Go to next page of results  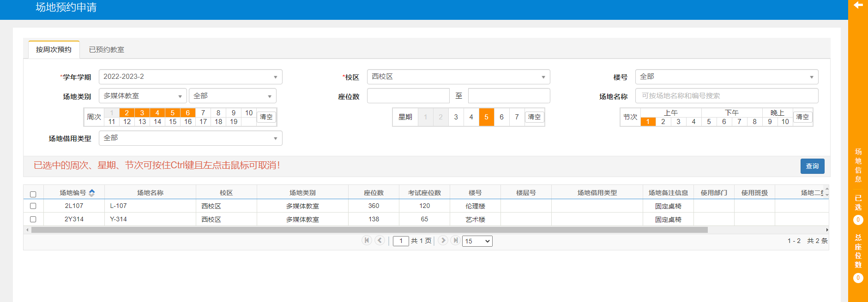click(x=443, y=240)
